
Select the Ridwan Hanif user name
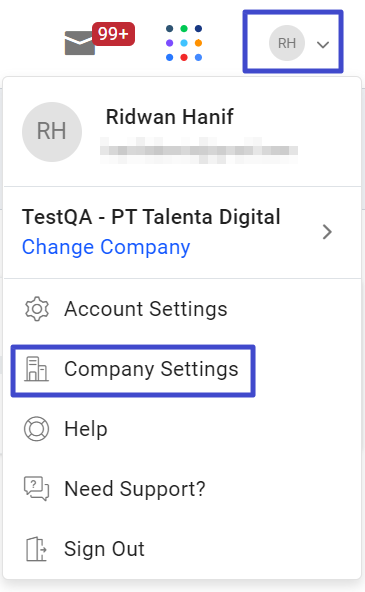pyautogui.click(x=169, y=117)
